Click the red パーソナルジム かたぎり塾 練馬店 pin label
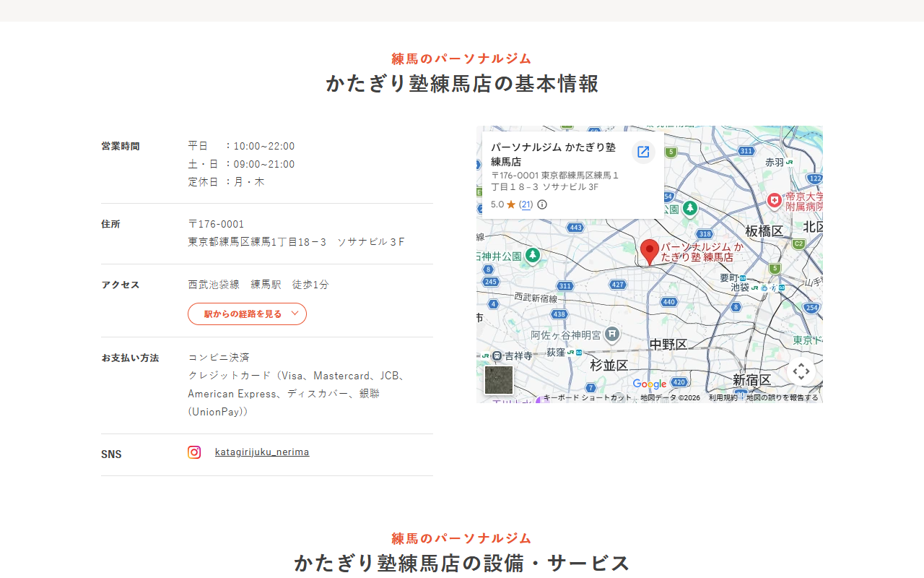The height and width of the screenshot is (578, 924). click(x=702, y=251)
